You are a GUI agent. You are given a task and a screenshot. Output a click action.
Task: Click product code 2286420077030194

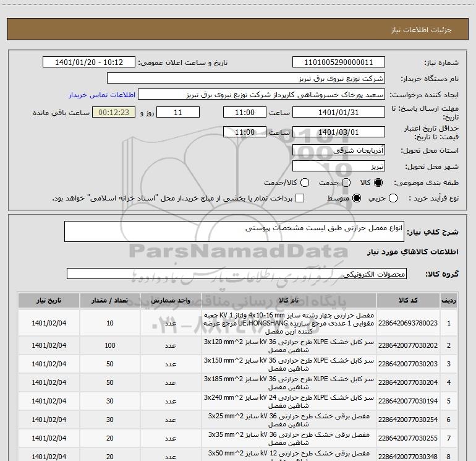coord(408,401)
